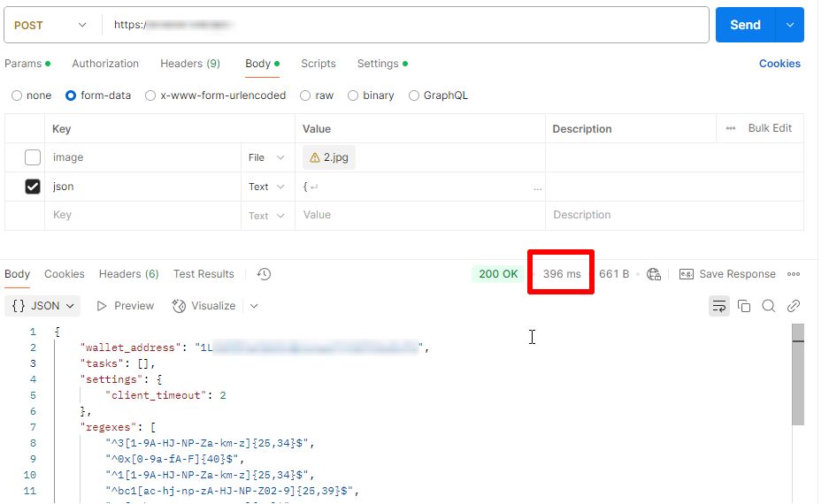
Task: Open the File type dropdown for image
Action: [266, 157]
